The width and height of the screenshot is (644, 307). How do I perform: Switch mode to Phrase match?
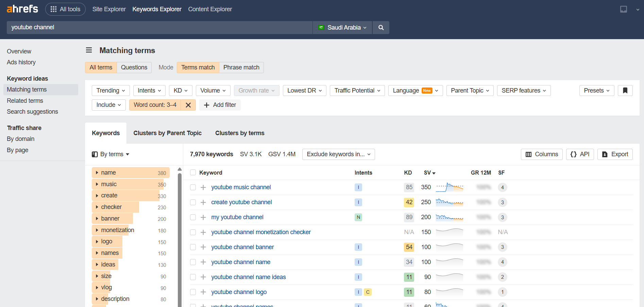[x=241, y=67]
